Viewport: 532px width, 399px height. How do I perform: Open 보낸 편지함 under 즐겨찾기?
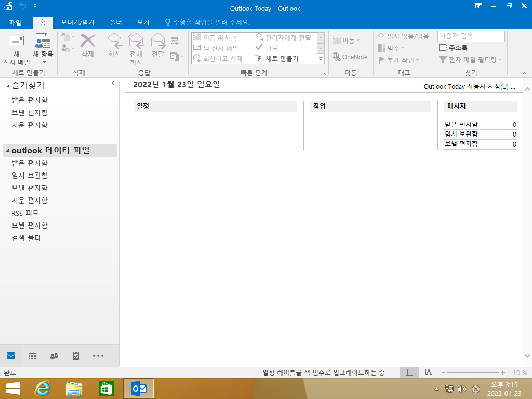click(30, 112)
